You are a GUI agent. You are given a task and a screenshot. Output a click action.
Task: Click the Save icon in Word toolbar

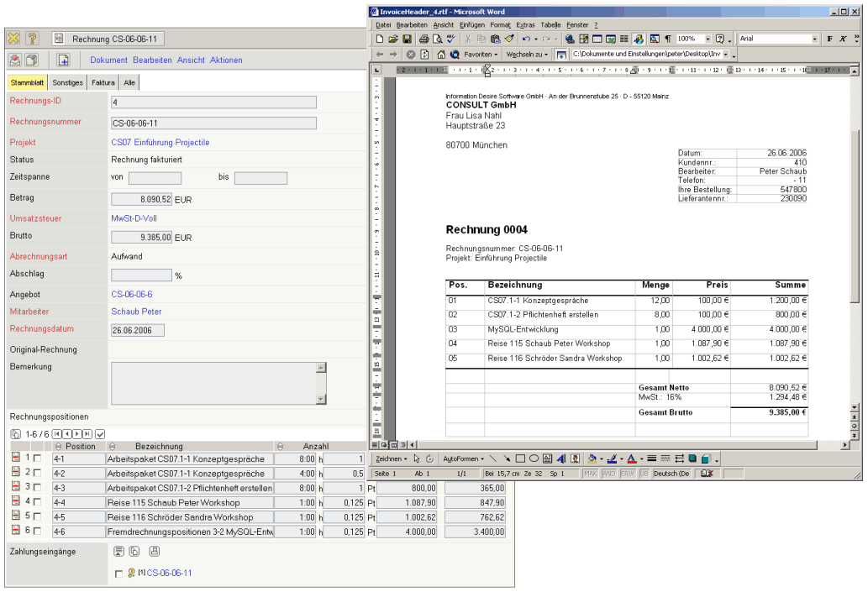[x=407, y=39]
